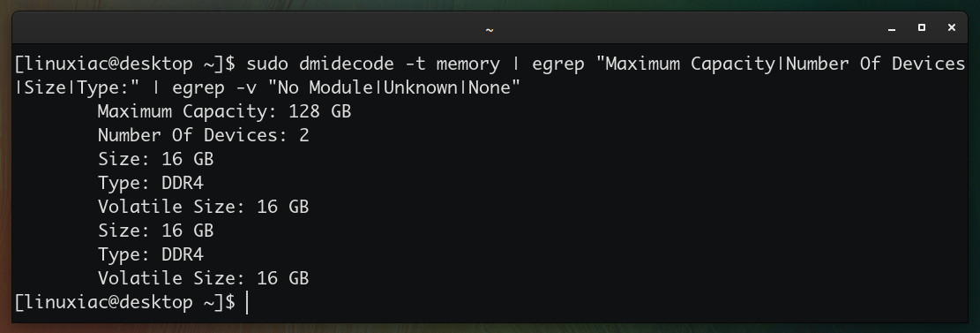The height and width of the screenshot is (333, 980).
Task: Close the terminal window
Action: click(x=951, y=27)
